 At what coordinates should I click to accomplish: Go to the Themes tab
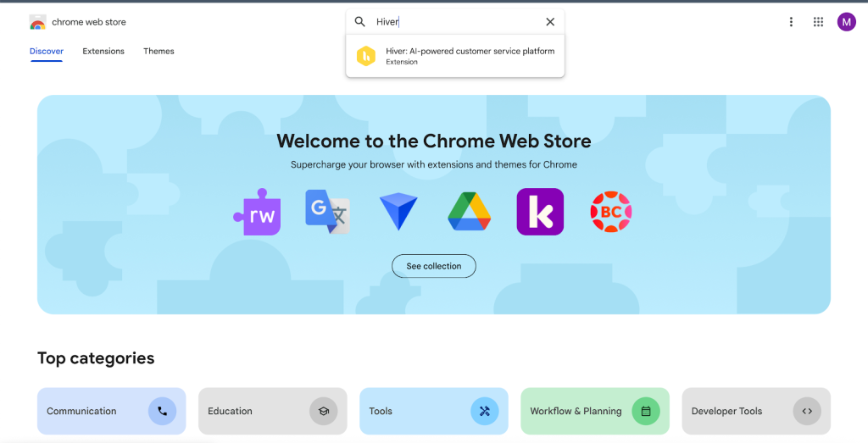tap(159, 52)
